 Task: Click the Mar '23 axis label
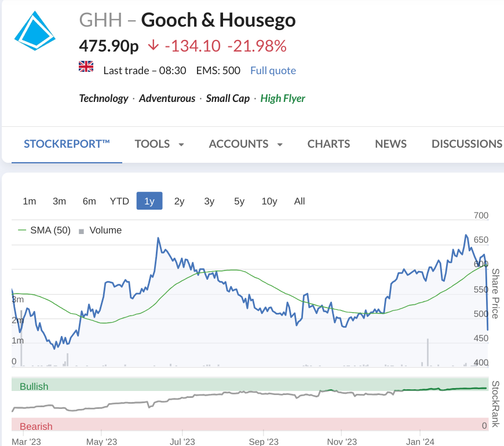tap(26, 442)
